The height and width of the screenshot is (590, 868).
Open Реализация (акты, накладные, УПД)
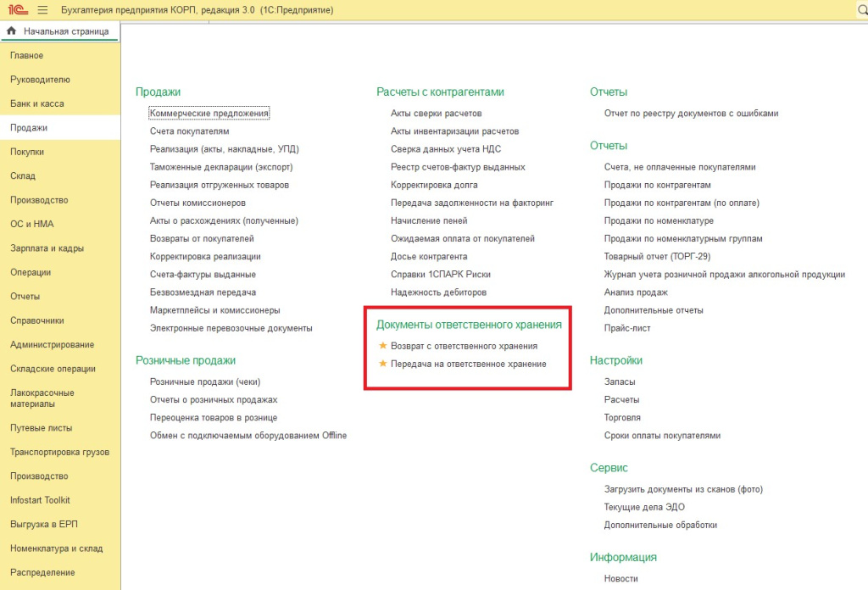tap(224, 149)
